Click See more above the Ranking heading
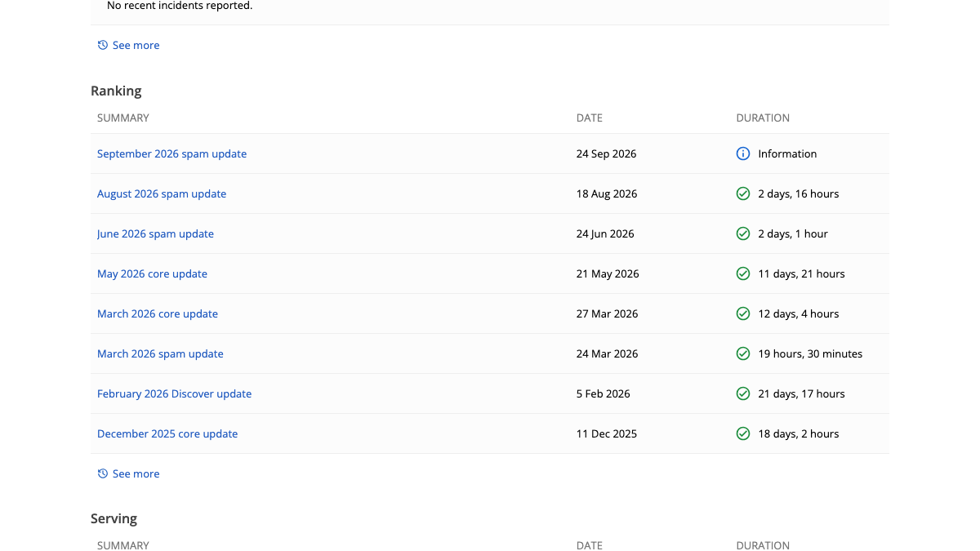The width and height of the screenshot is (980, 551). [x=136, y=45]
